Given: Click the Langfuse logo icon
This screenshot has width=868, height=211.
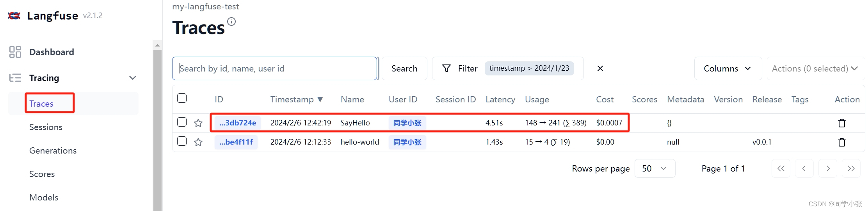Looking at the screenshot, I should [14, 16].
